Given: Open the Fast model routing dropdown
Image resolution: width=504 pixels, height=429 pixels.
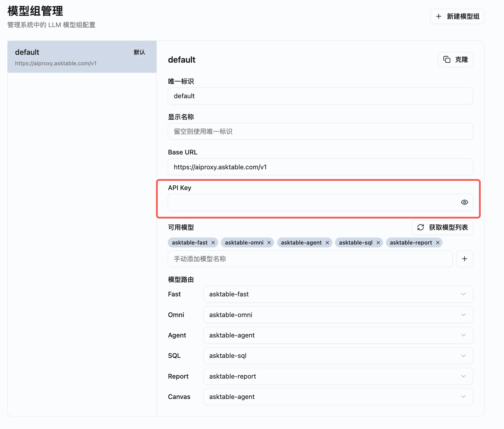Looking at the screenshot, I should point(463,294).
